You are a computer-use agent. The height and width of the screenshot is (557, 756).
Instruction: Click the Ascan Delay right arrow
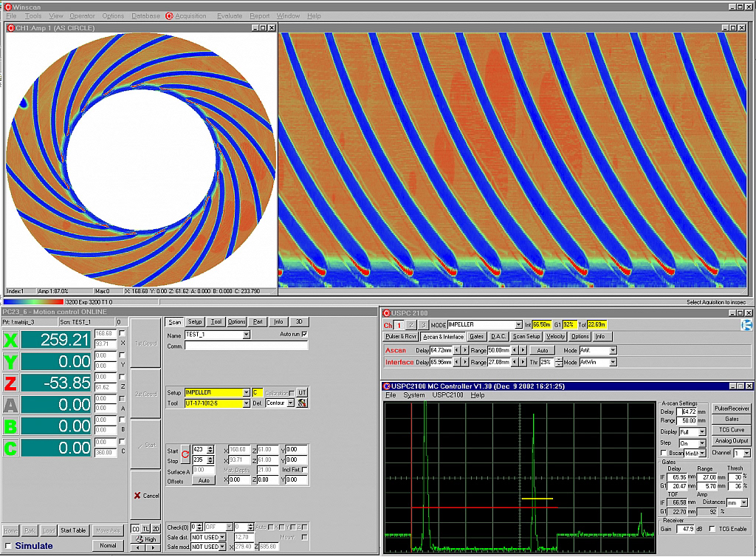tap(465, 350)
